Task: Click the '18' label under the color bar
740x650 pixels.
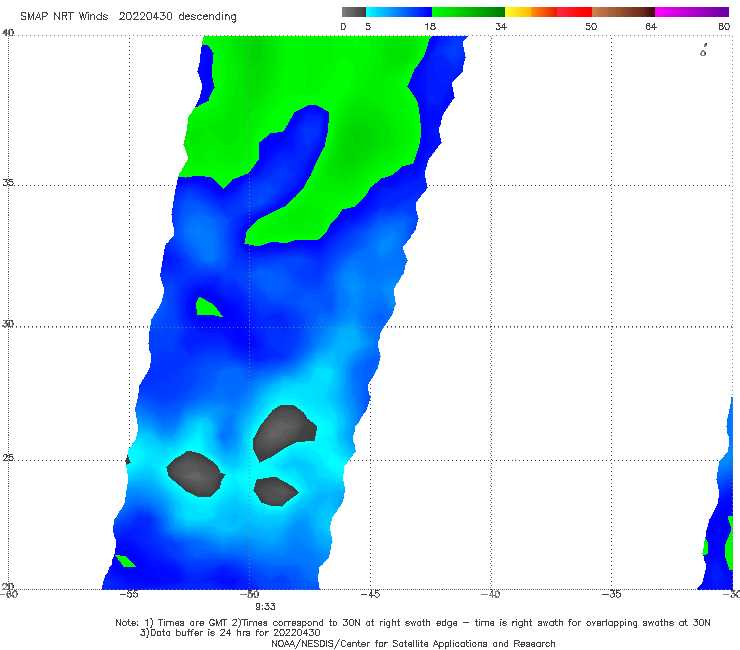Action: coord(429,27)
